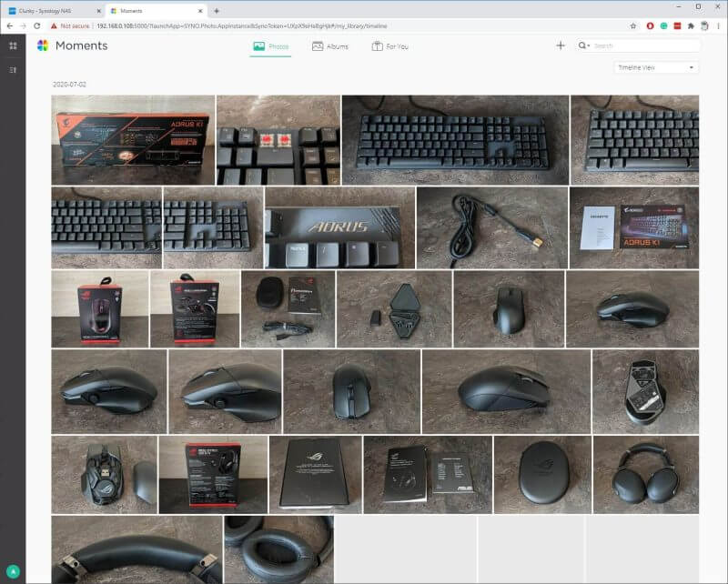
Task: Click the address bar URL
Action: pyautogui.click(x=241, y=26)
